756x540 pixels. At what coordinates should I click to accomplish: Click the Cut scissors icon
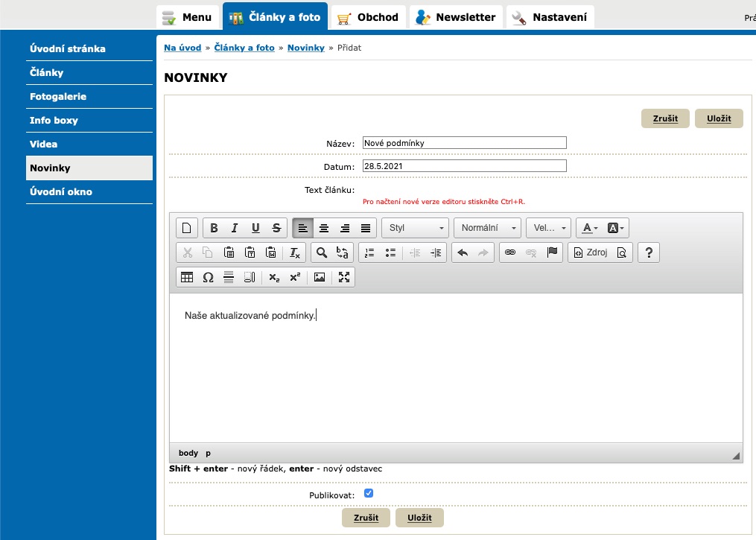click(x=187, y=252)
